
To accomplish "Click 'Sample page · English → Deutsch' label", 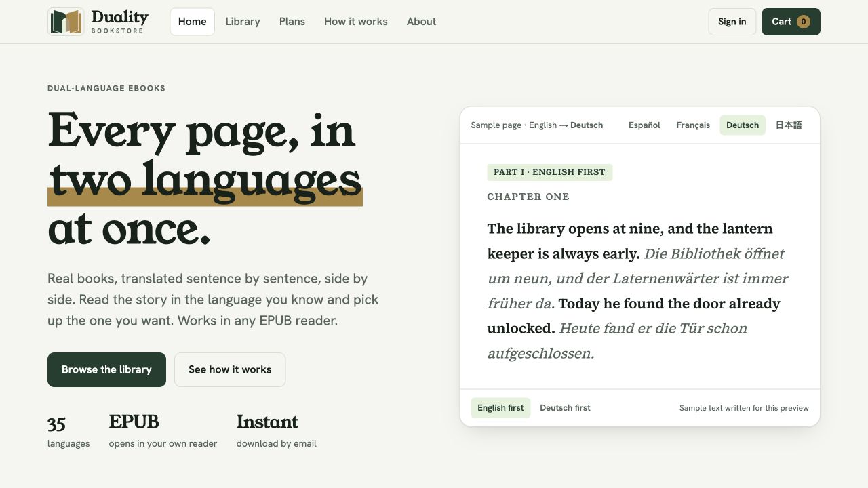I will 536,125.
